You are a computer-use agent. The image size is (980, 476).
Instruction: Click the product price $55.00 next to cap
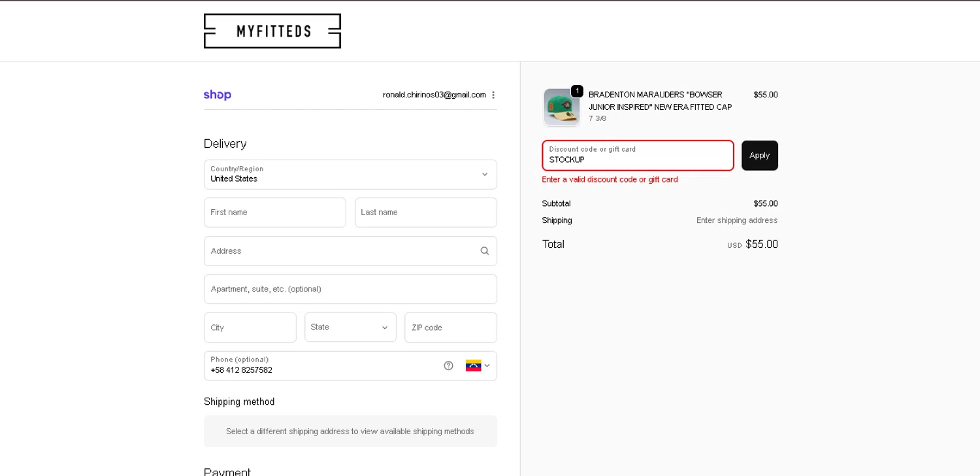766,95
